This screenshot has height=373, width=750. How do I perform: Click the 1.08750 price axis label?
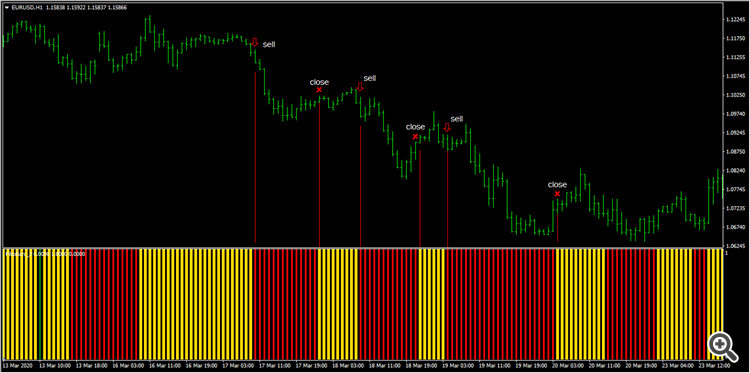[737, 152]
